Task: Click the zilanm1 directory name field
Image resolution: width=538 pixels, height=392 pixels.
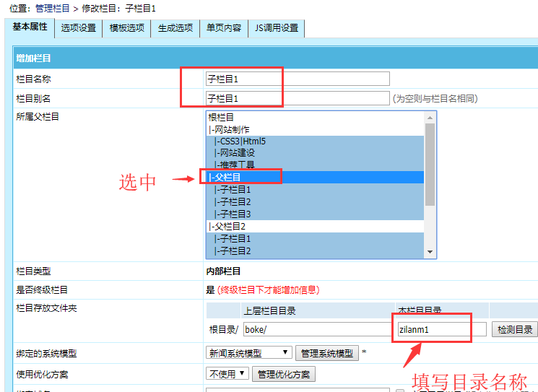Action: point(441,329)
